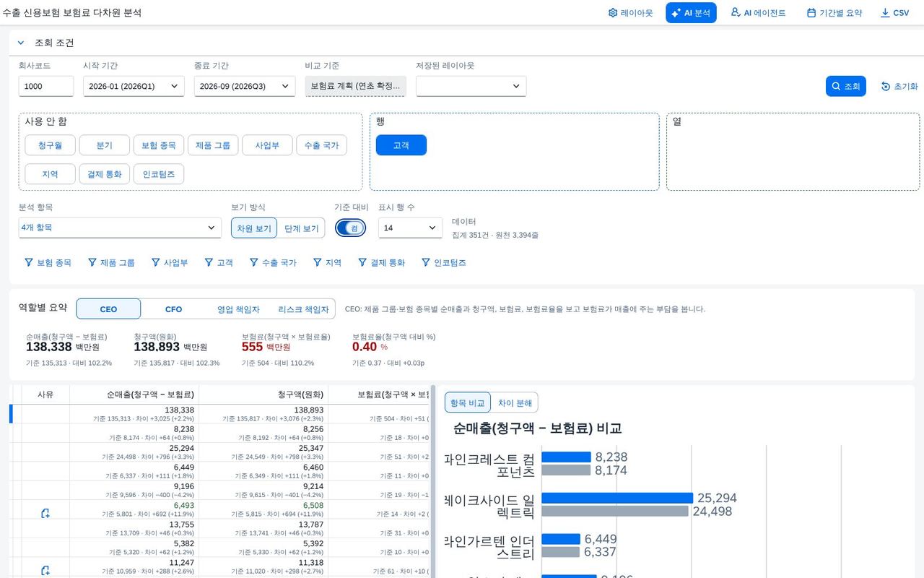The width and height of the screenshot is (924, 578).
Task: Click the 고객 chip in 행 area
Action: pos(401,145)
